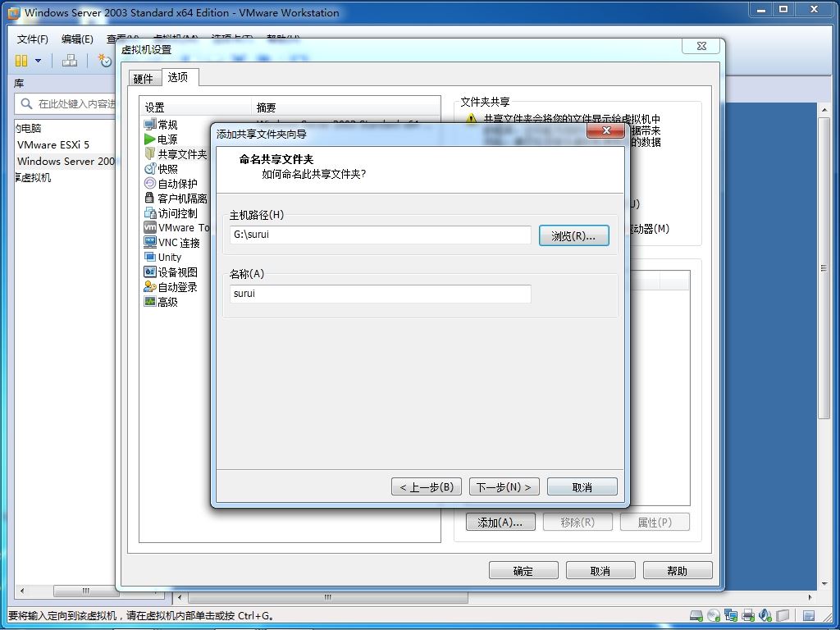Close the 虚拟机设置 dialog with X
Screen dimensions: 840x630
[701, 46]
